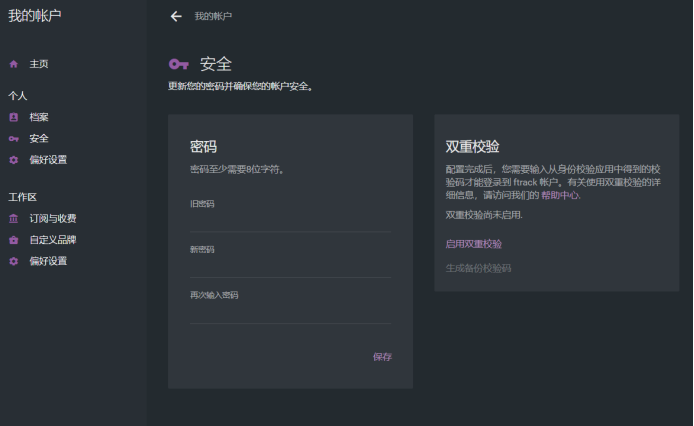Click the key icon beside 安全 in sidebar
Image resolution: width=694 pixels, height=426 pixels.
14,139
